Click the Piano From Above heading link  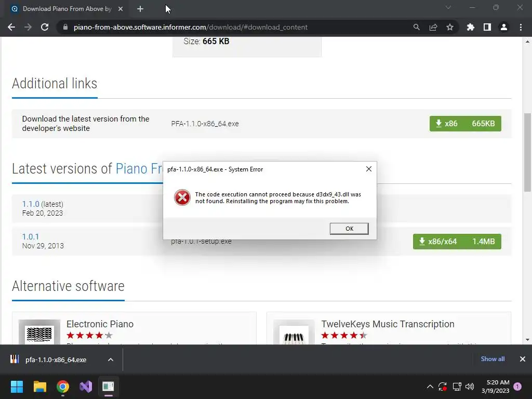[139, 169]
